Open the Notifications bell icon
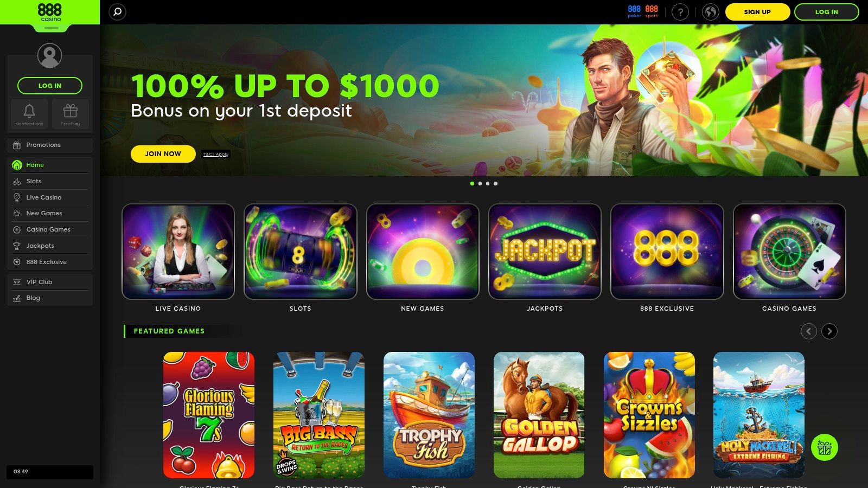868x488 pixels. (29, 114)
